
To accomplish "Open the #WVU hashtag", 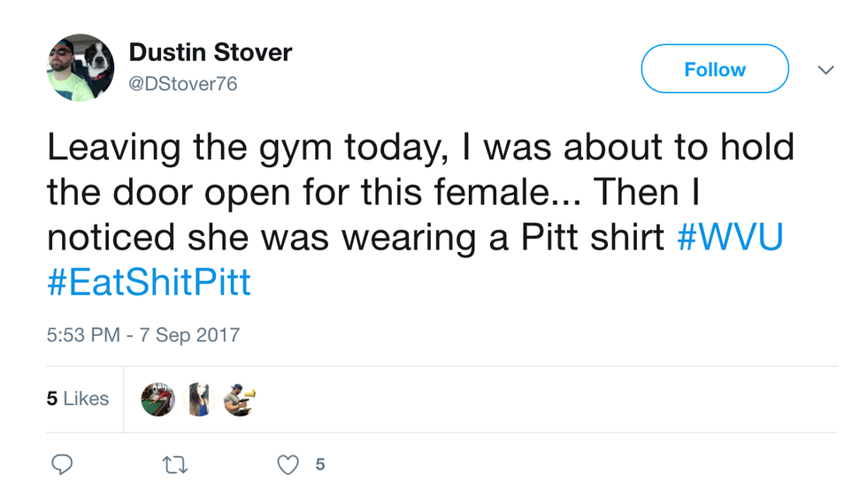I will (x=730, y=239).
